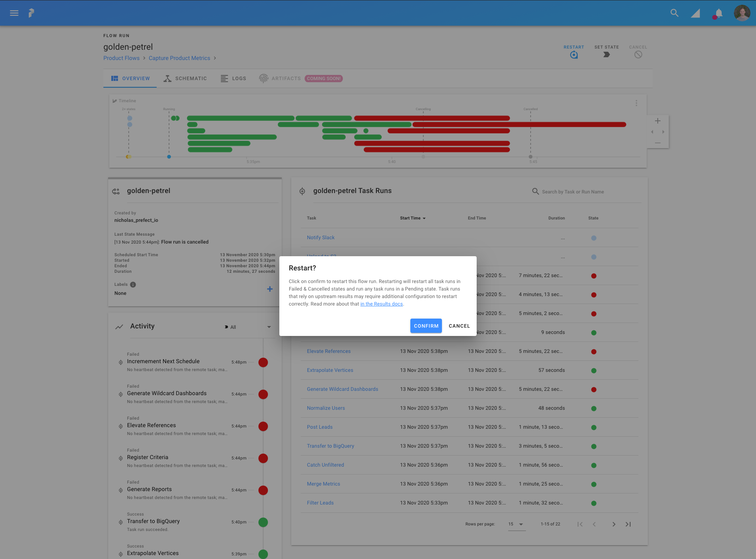Open the timeline options three-dot menu
This screenshot has height=559, width=756.
tap(636, 103)
